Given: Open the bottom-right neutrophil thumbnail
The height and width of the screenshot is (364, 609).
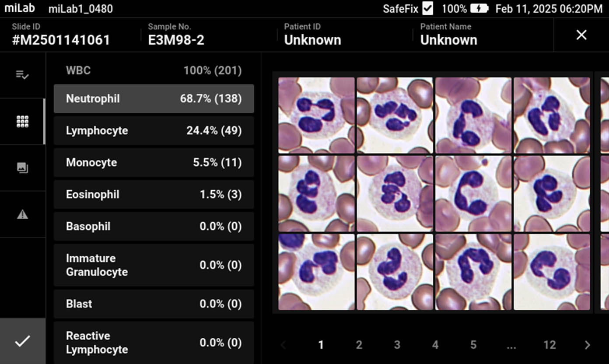Looking at the screenshot, I should tap(552, 272).
